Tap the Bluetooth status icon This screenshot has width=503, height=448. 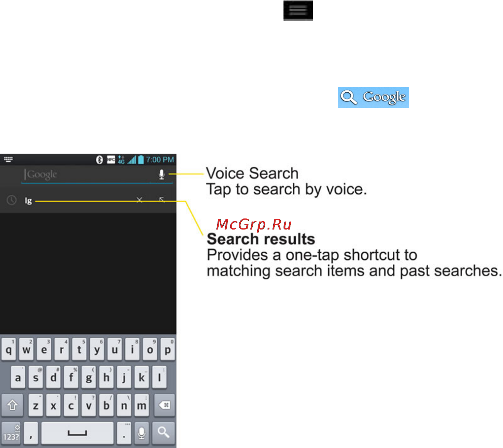click(100, 159)
